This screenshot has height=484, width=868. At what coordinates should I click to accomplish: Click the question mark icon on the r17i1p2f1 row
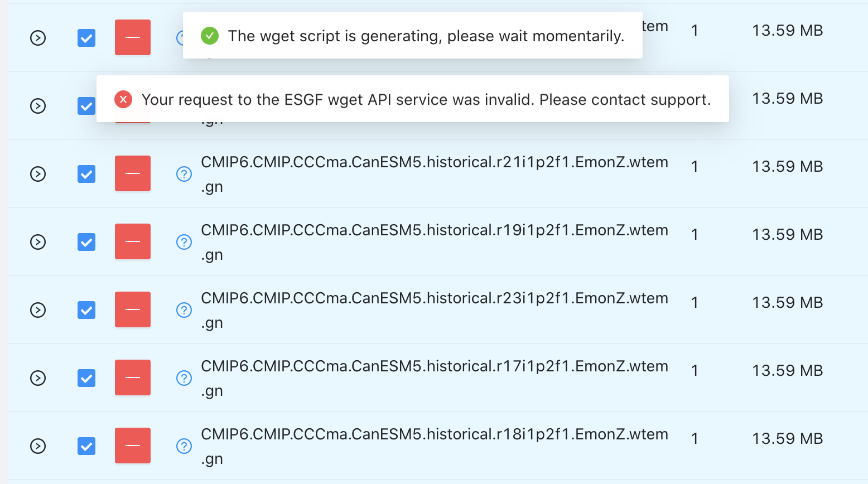184,377
